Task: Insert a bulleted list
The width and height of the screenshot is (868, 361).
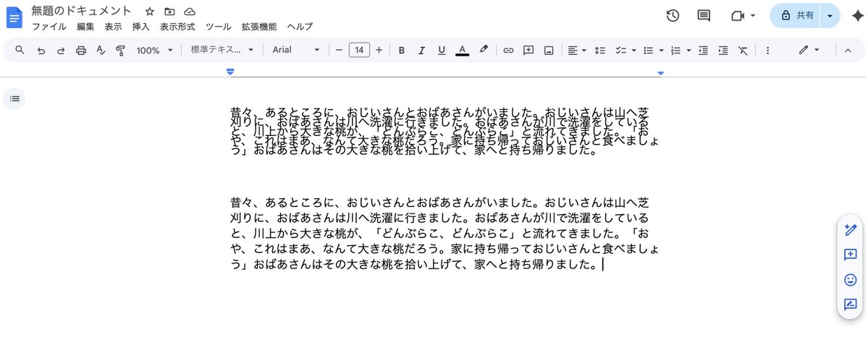Action: [648, 51]
